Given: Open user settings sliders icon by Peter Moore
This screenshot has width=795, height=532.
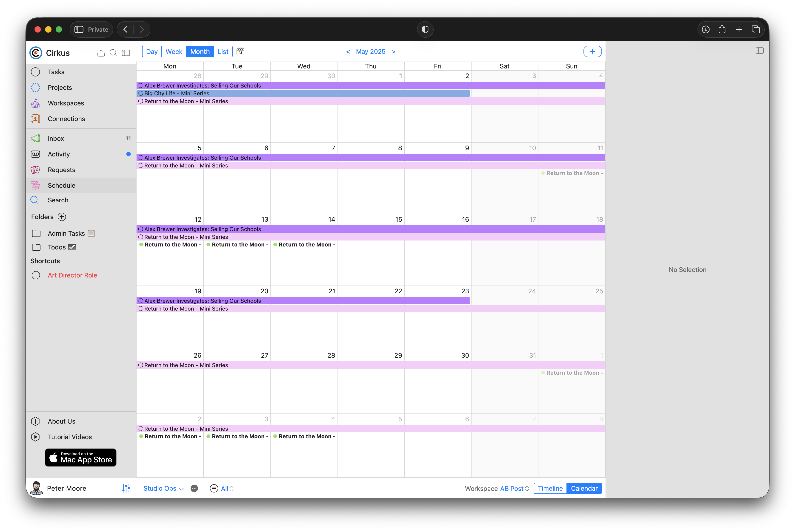Looking at the screenshot, I should pos(126,488).
